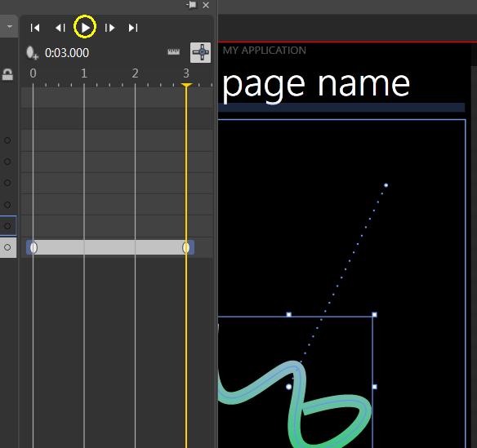Close the timeline panel
This screenshot has width=477, height=448.
click(x=206, y=5)
